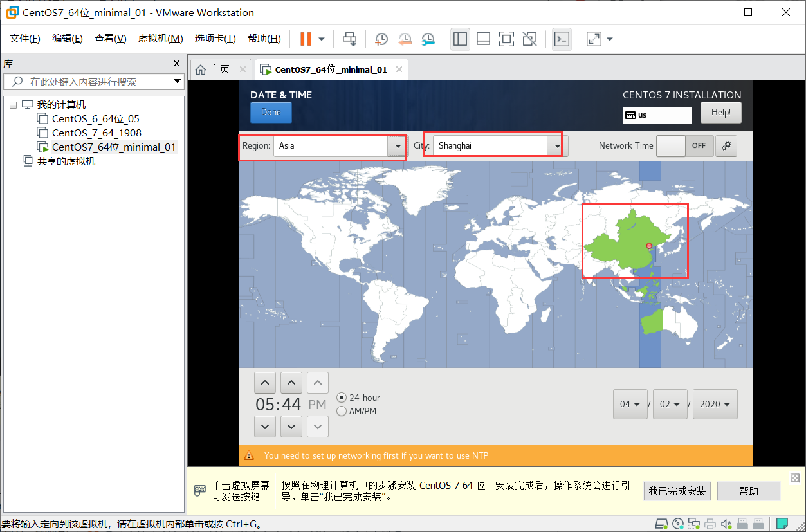Click the hard disk status icon
The height and width of the screenshot is (532, 806).
coord(661,524)
